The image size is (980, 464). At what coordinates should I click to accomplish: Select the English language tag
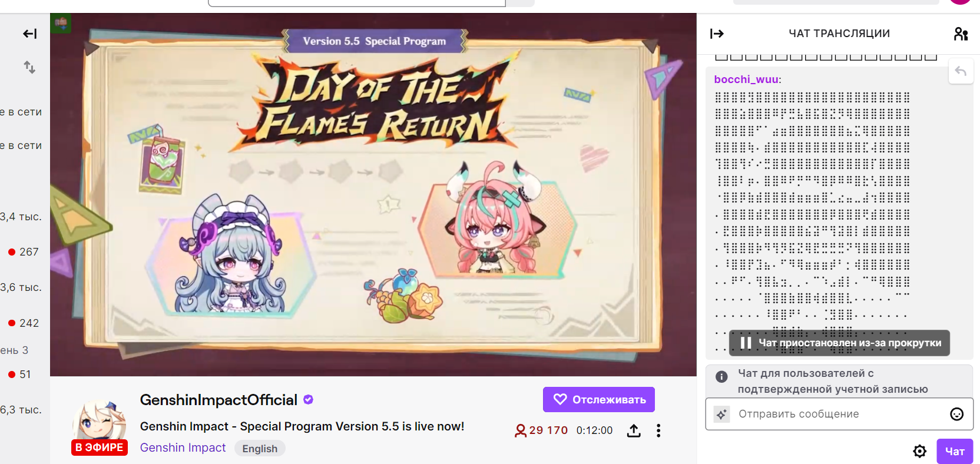click(x=260, y=448)
